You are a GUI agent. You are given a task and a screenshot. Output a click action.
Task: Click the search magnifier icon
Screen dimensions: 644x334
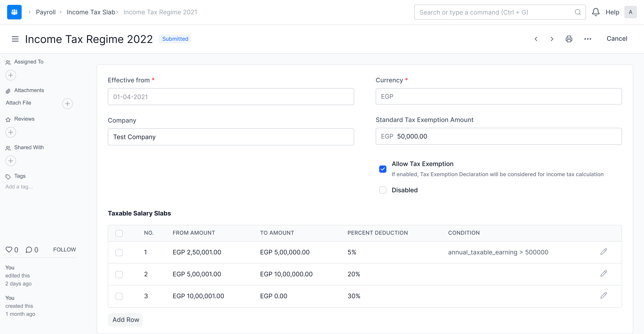(x=578, y=12)
